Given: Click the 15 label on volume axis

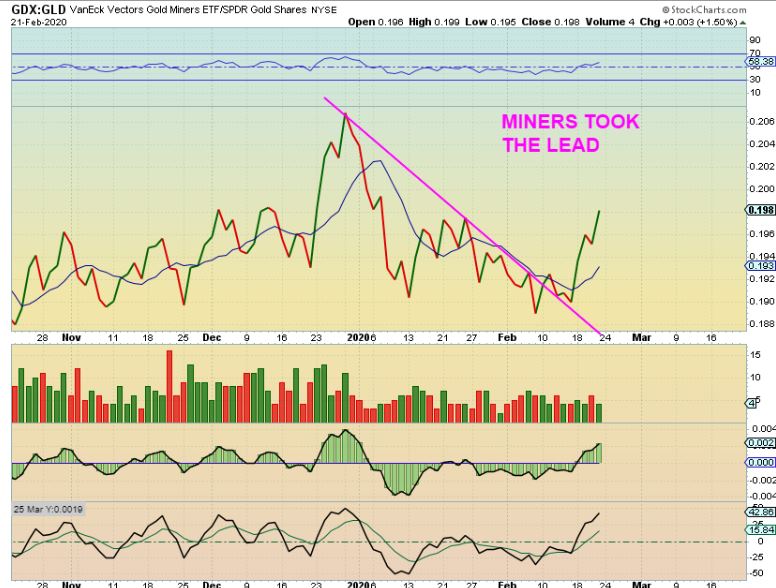Looking at the screenshot, I should pos(756,355).
